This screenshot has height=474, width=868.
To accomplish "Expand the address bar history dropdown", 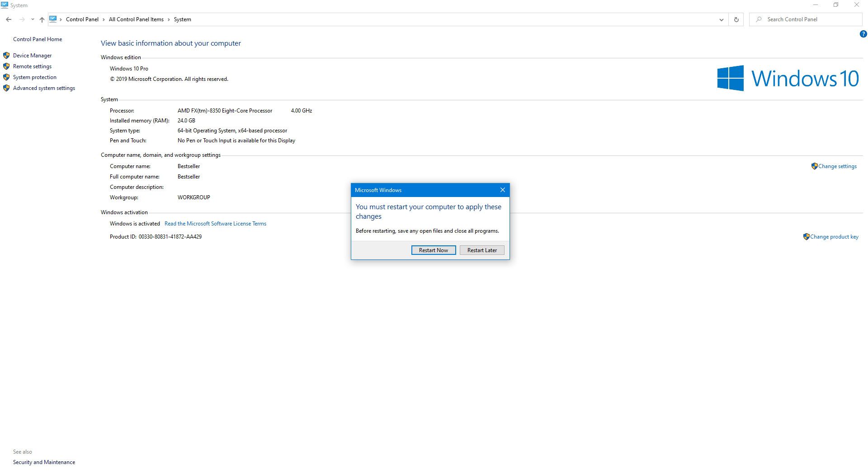I will click(x=721, y=19).
